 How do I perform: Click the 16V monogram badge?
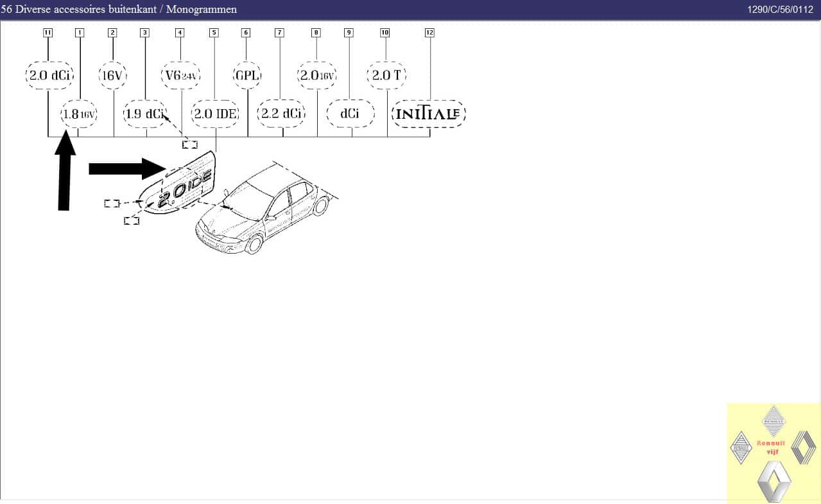112,75
